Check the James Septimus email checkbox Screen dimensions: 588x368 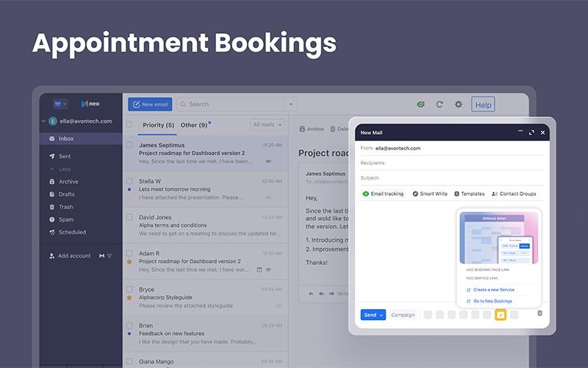click(x=129, y=144)
